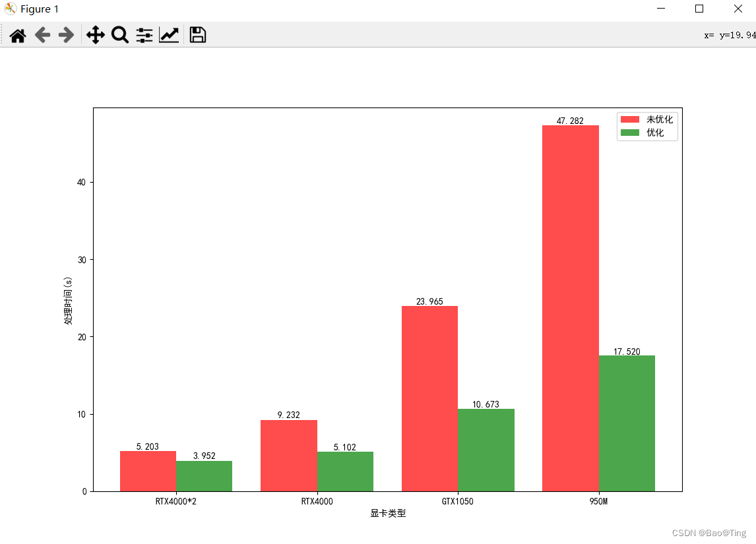Click the green bar labeled 10.673
Screen dimensions: 756x544
(x=486, y=450)
